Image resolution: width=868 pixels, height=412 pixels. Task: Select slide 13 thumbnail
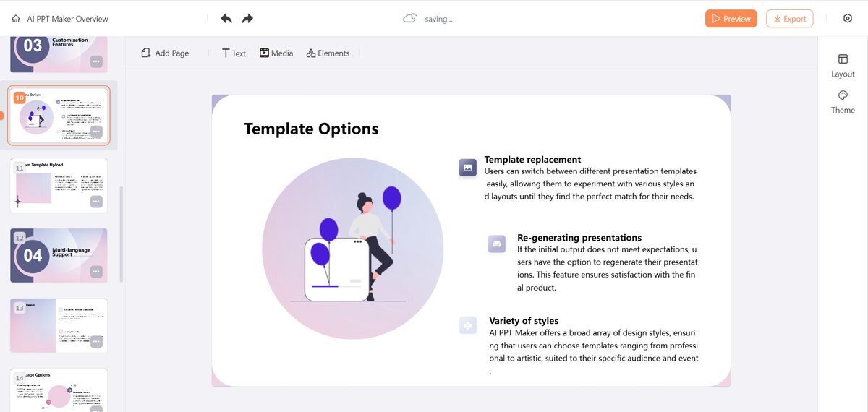point(59,325)
